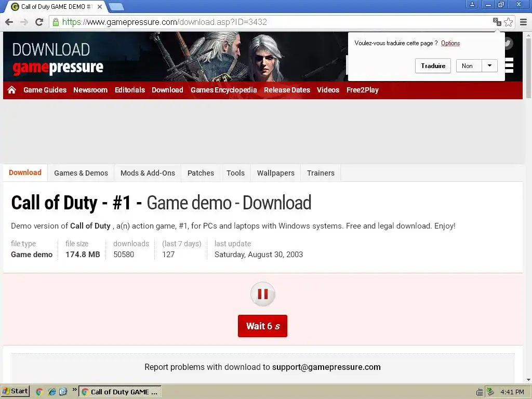Switch to the Games & Demos tab
This screenshot has height=399, width=532.
tap(81, 173)
